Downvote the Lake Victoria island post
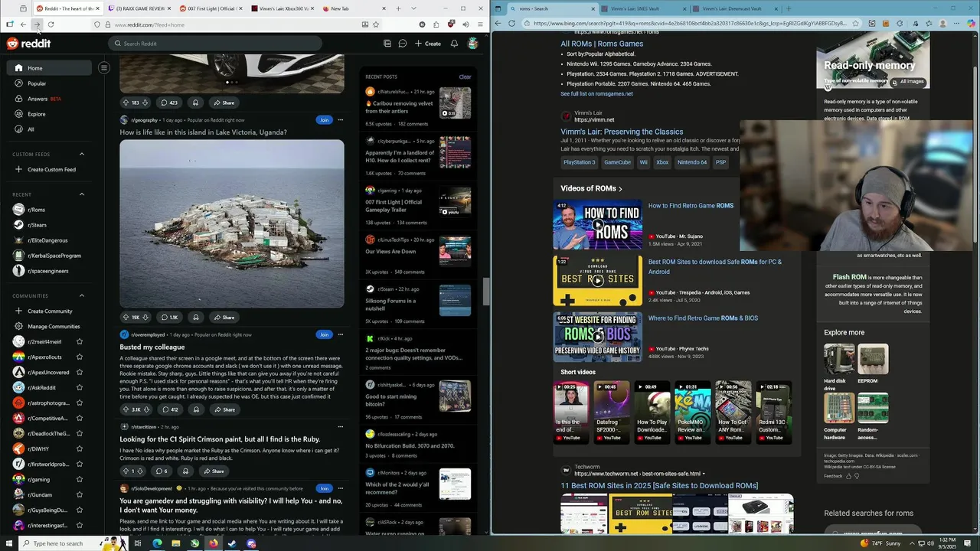 (x=145, y=317)
